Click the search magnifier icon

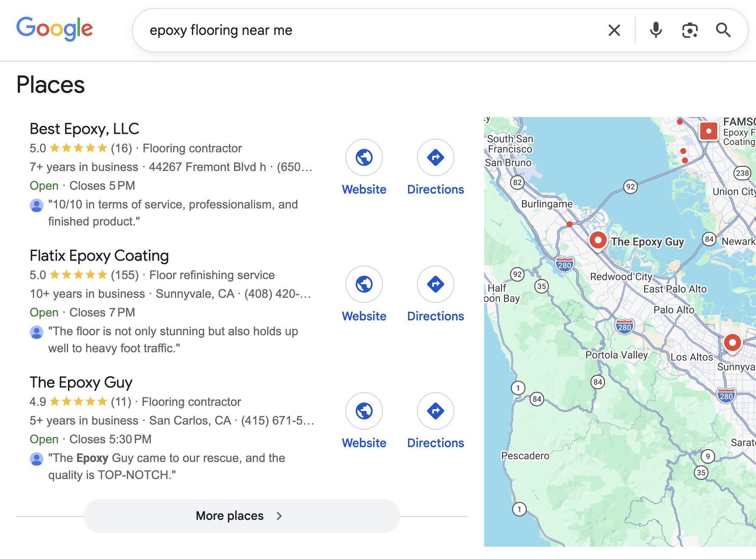pyautogui.click(x=723, y=30)
